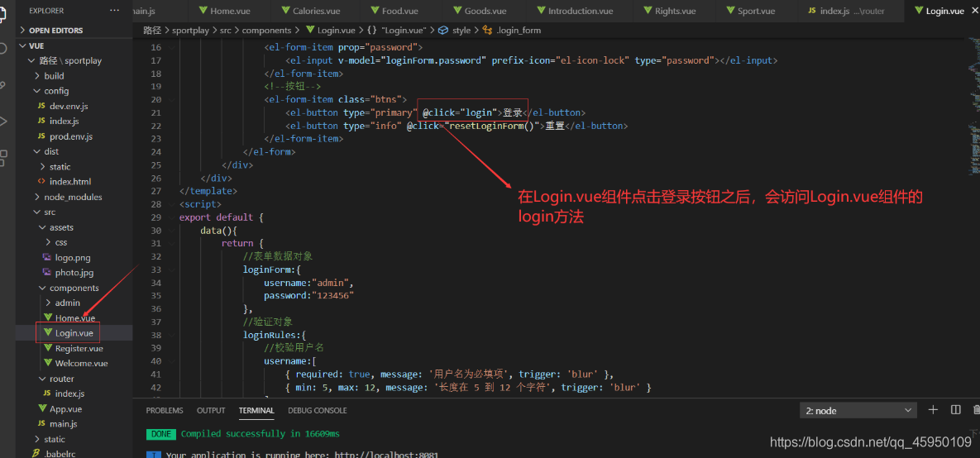Open Home.vue in the file tree

tap(74, 318)
